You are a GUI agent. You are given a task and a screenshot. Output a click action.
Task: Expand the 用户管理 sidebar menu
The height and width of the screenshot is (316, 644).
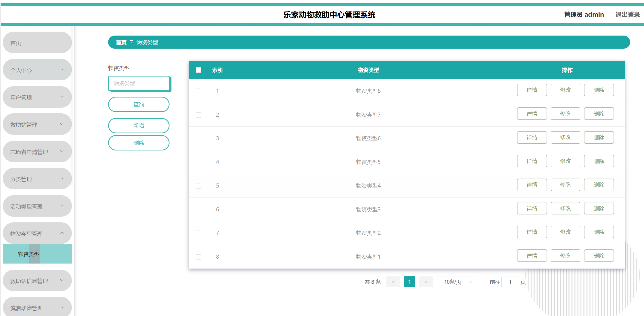tap(37, 97)
